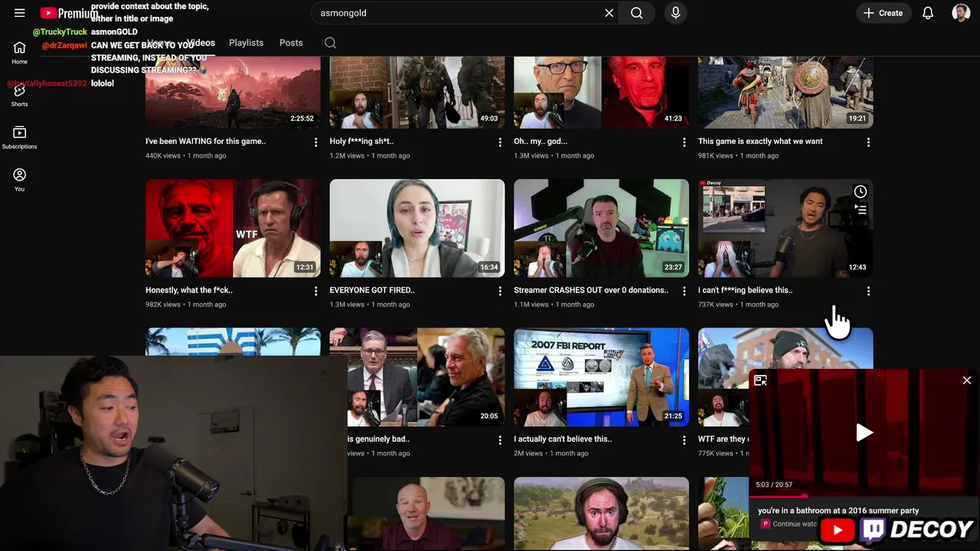980x551 pixels.
Task: Open video title 'Honestly, what the f*ck..'
Action: (x=189, y=290)
